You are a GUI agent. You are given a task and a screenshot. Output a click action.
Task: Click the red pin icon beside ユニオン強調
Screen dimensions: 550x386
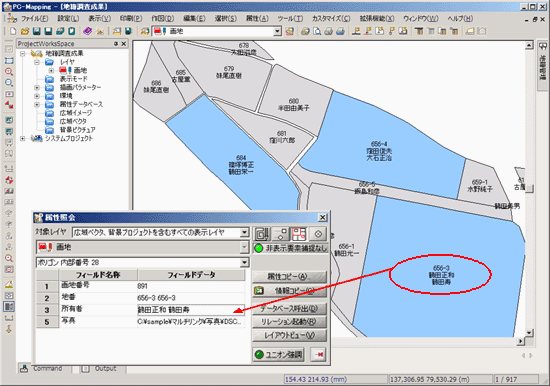319,354
